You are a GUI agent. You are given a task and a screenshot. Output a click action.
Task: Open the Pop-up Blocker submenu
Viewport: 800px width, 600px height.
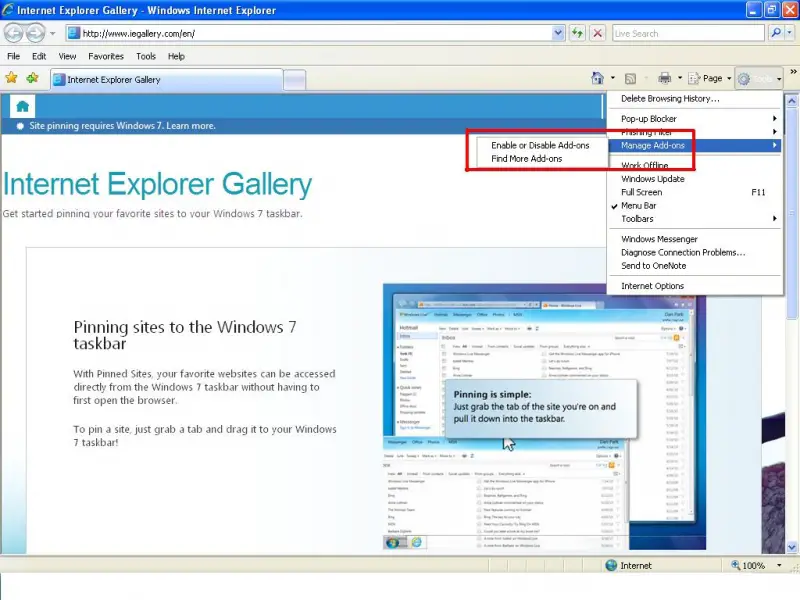[695, 118]
